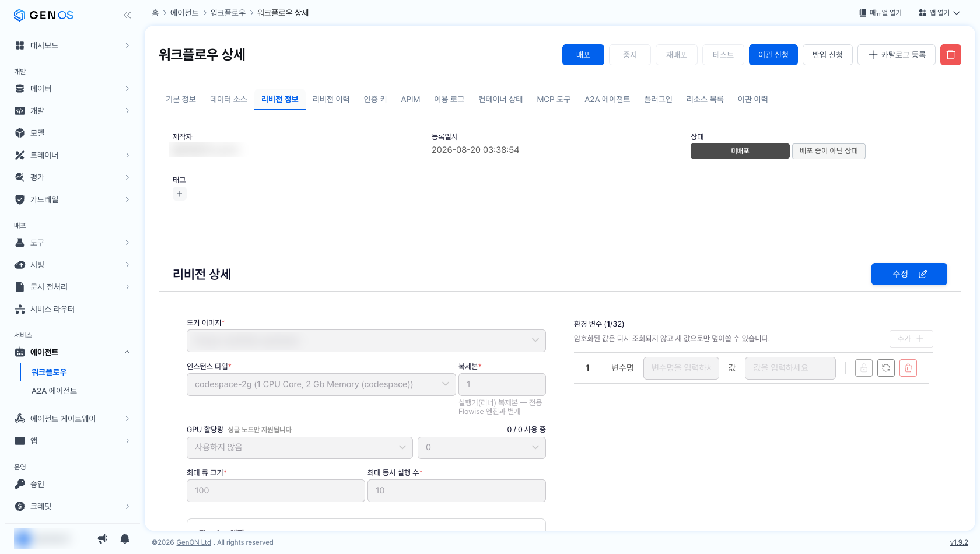Open the 도커 이미지 dropdown
The height and width of the screenshot is (554, 980).
(x=366, y=341)
